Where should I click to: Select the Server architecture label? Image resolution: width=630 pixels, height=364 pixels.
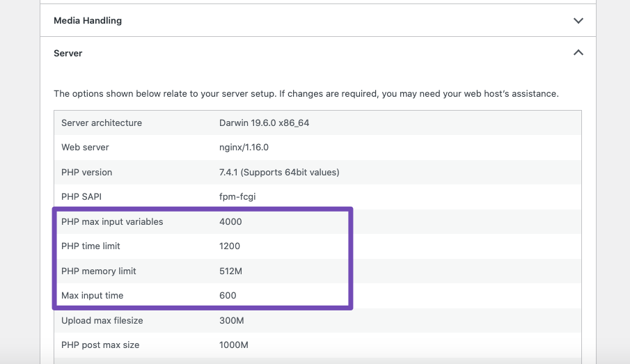click(x=102, y=123)
